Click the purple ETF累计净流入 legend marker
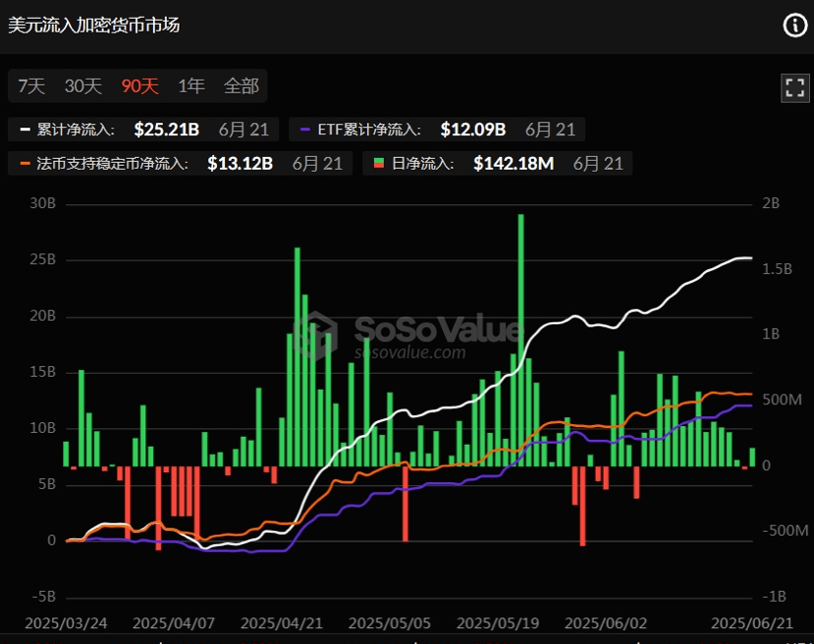The height and width of the screenshot is (644, 814). 305,130
